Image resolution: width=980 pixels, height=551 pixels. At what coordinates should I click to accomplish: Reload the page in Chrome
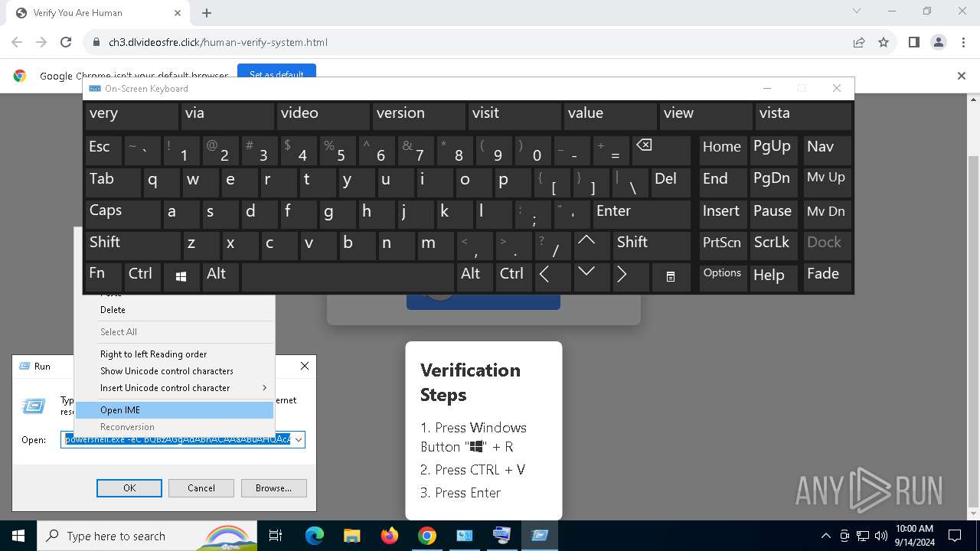[x=66, y=42]
